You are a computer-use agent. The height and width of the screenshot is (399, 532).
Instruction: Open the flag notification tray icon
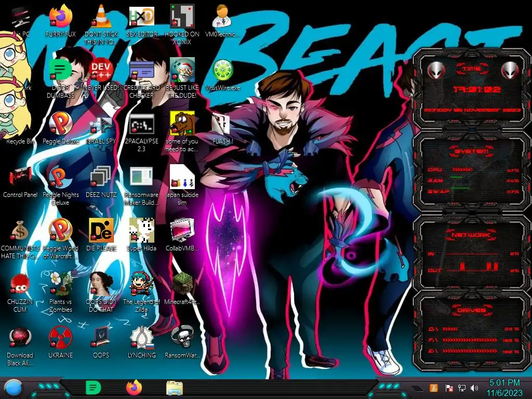[x=449, y=388]
